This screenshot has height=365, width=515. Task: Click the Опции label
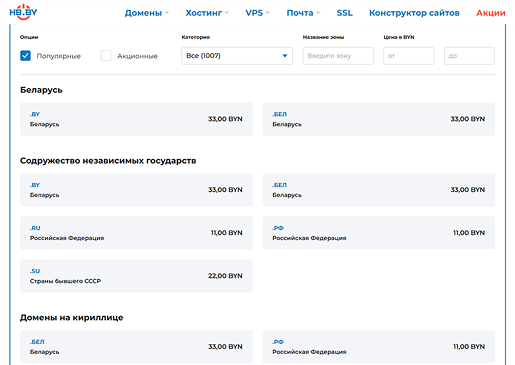29,37
